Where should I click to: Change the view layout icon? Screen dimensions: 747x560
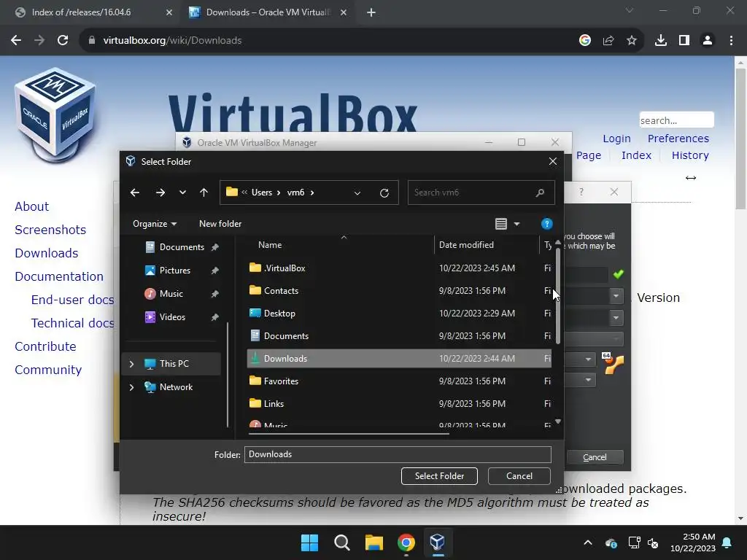(x=501, y=224)
